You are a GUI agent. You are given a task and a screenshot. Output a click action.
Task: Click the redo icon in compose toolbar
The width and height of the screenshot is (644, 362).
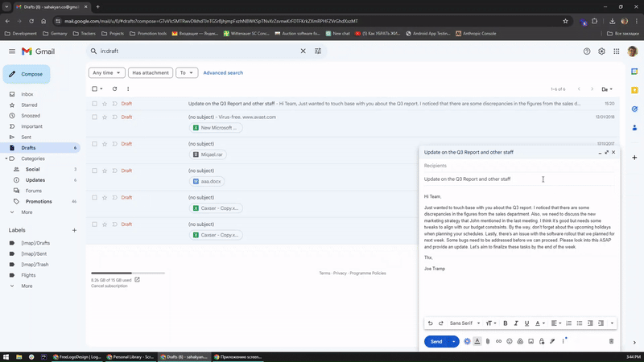tap(440, 323)
